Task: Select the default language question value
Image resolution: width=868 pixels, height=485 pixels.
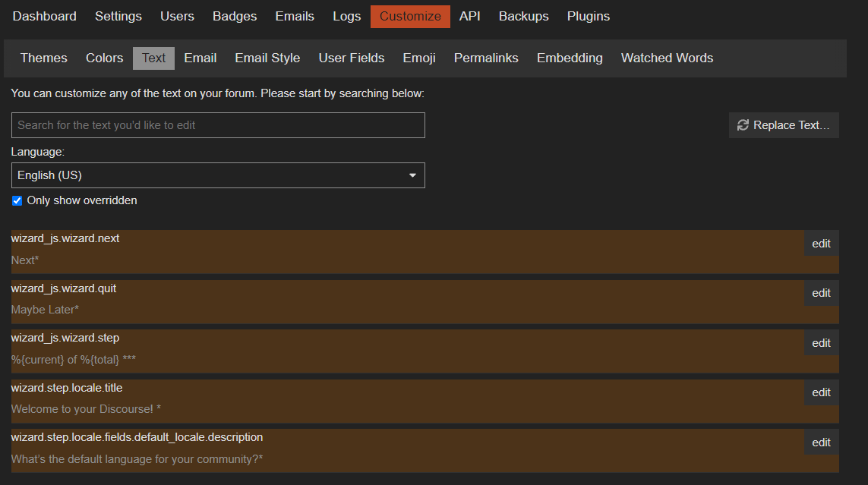Action: (137, 459)
